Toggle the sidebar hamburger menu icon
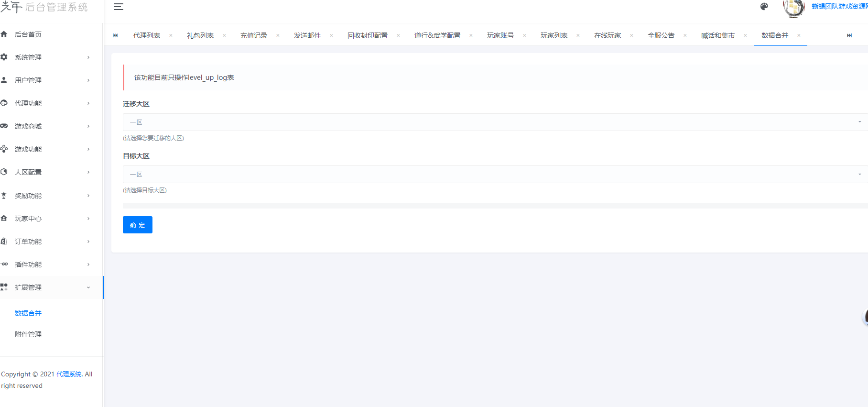The image size is (868, 407). [119, 7]
